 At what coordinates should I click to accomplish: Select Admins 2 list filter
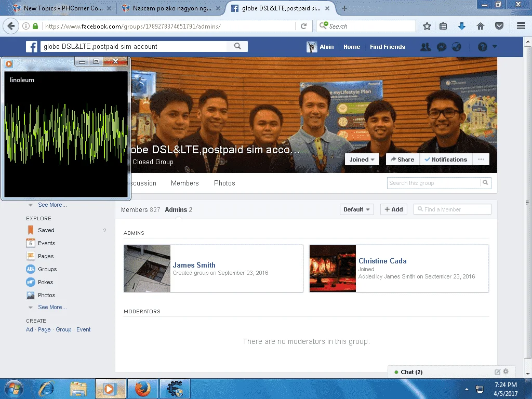point(179,210)
